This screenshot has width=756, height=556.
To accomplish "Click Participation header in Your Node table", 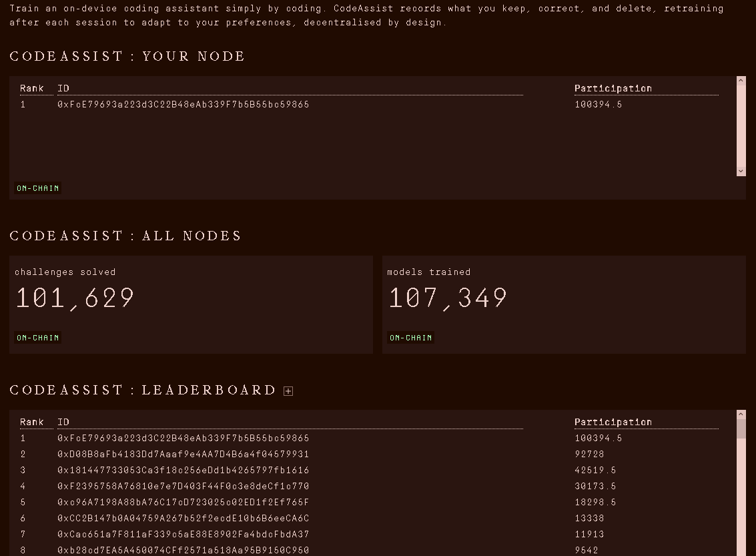I will [613, 88].
